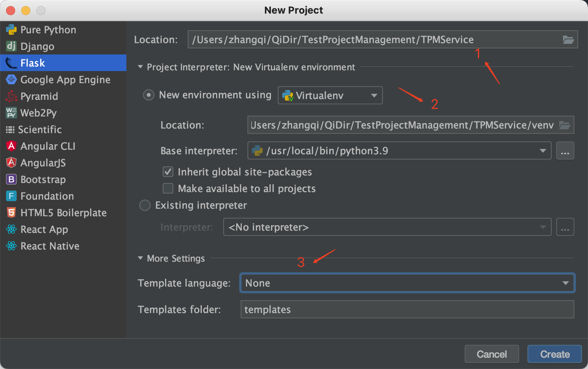The image size is (588, 369).
Task: Select the Flask project icon
Action: click(11, 63)
